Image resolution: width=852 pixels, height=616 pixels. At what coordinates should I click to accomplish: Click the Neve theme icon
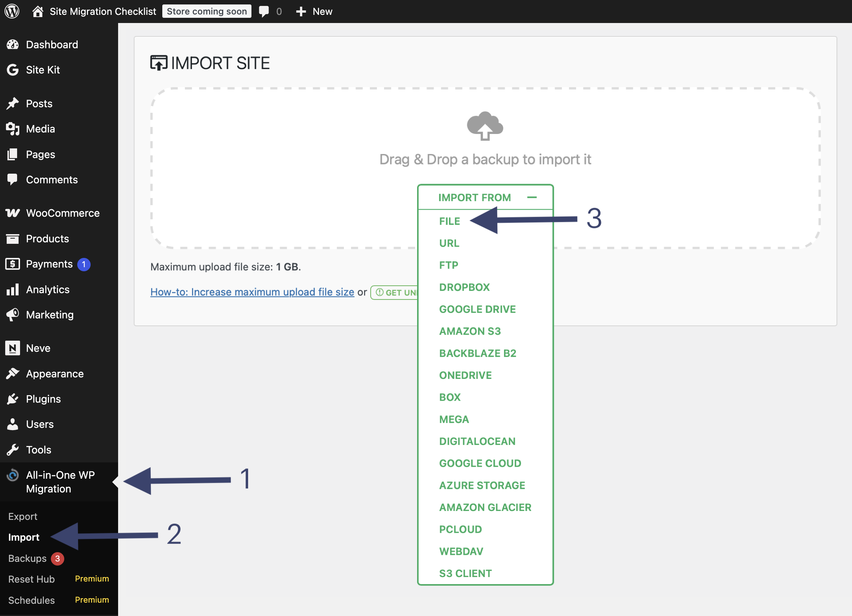click(13, 348)
